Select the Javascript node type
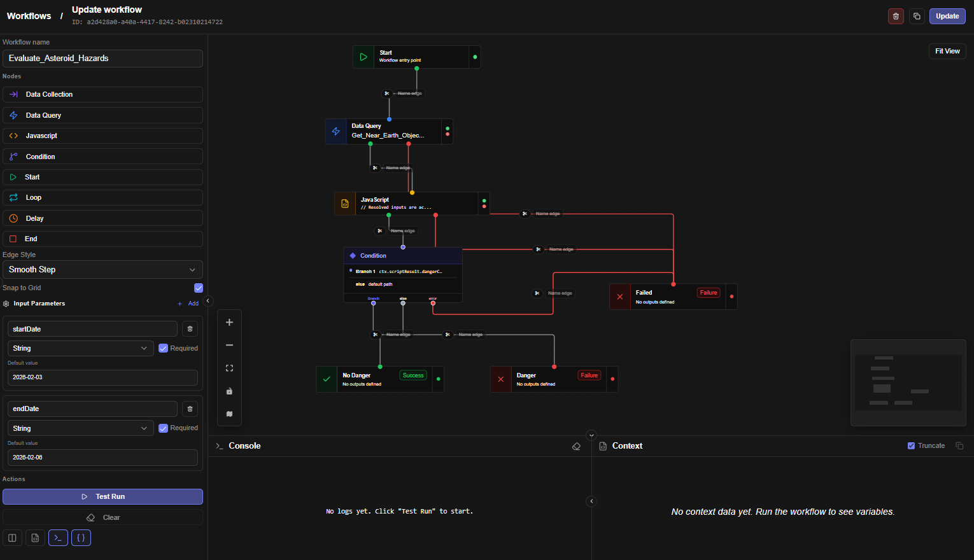 coord(102,136)
